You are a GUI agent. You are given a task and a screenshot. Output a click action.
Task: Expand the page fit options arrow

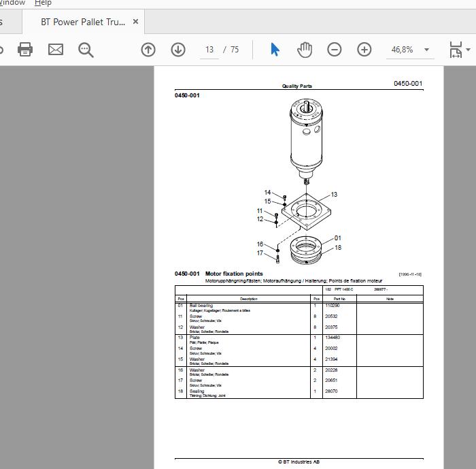[x=468, y=50]
